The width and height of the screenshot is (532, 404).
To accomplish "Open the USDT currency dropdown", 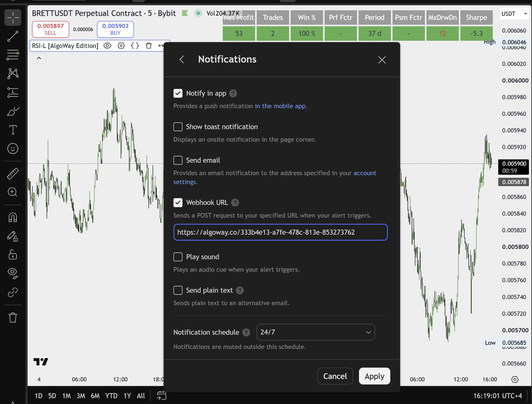I will tap(514, 14).
